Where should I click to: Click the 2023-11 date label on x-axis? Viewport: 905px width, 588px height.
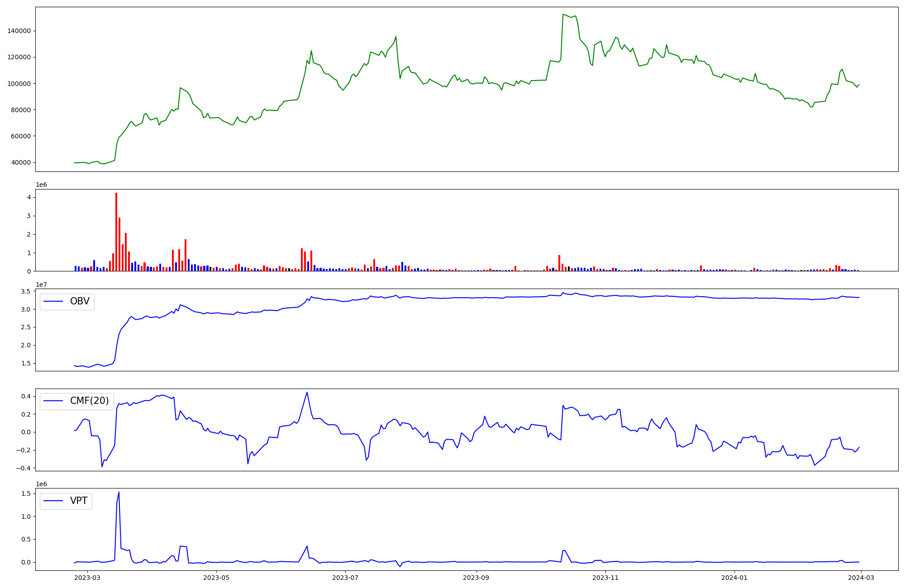pos(605,578)
